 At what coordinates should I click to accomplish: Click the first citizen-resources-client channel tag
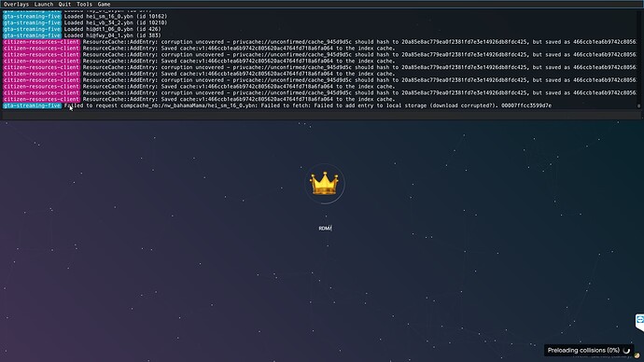41,42
